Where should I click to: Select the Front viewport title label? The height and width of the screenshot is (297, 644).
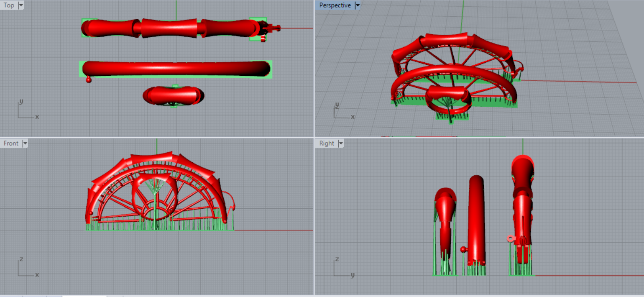[x=11, y=143]
